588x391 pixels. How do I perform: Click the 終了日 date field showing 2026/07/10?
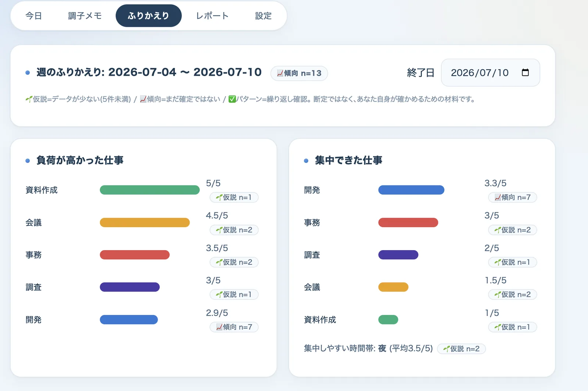(490, 72)
